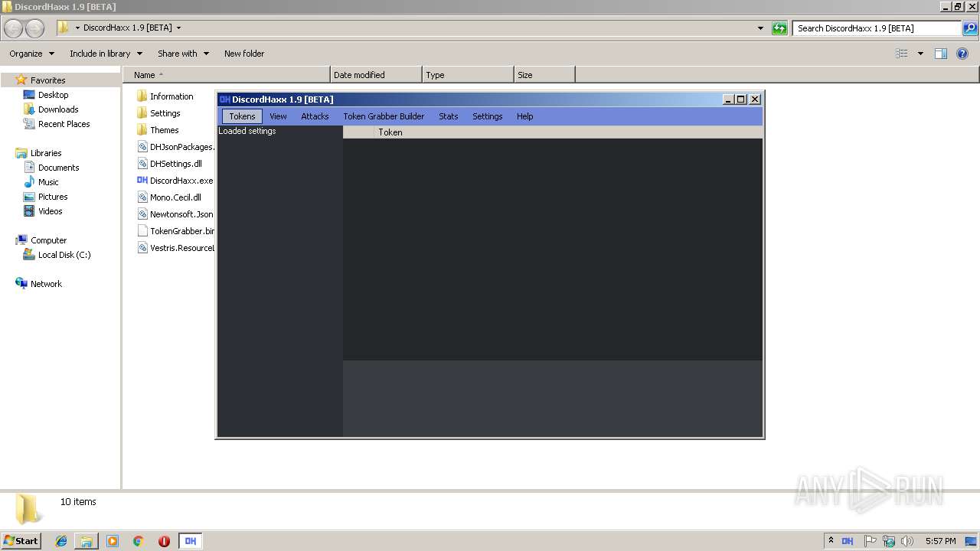Click the volume speaker tray icon

[x=907, y=541]
